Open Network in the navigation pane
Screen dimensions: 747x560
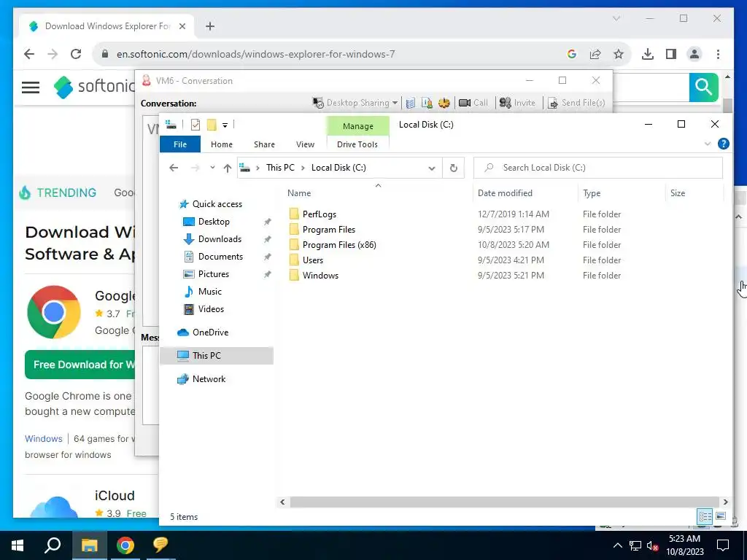click(x=209, y=379)
